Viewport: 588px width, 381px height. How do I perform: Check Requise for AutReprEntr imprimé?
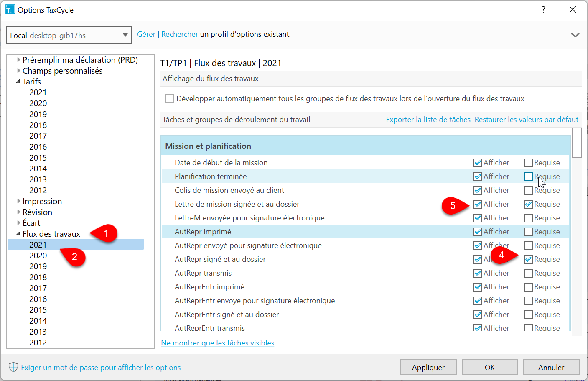pos(528,287)
